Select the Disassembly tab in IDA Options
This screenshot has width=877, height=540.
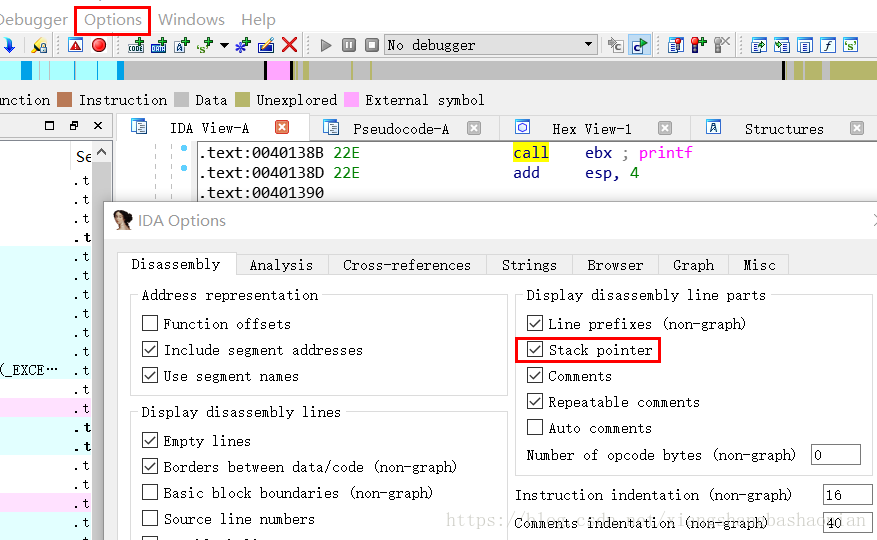[176, 264]
